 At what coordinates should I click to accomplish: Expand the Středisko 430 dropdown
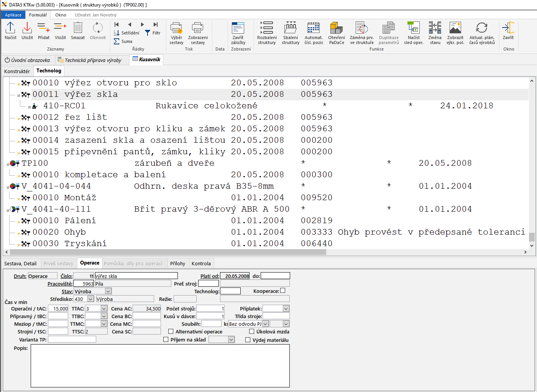91,299
